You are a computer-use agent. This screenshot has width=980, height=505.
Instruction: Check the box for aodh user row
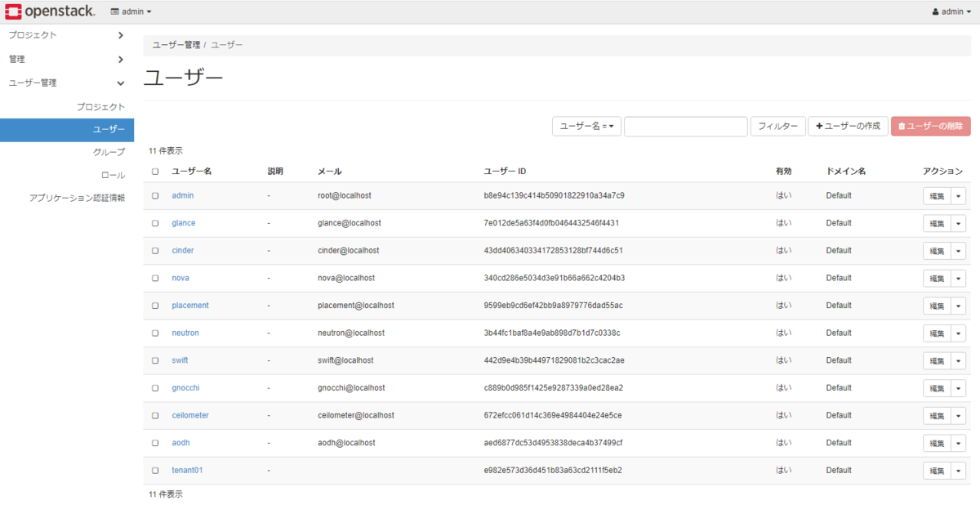[155, 443]
